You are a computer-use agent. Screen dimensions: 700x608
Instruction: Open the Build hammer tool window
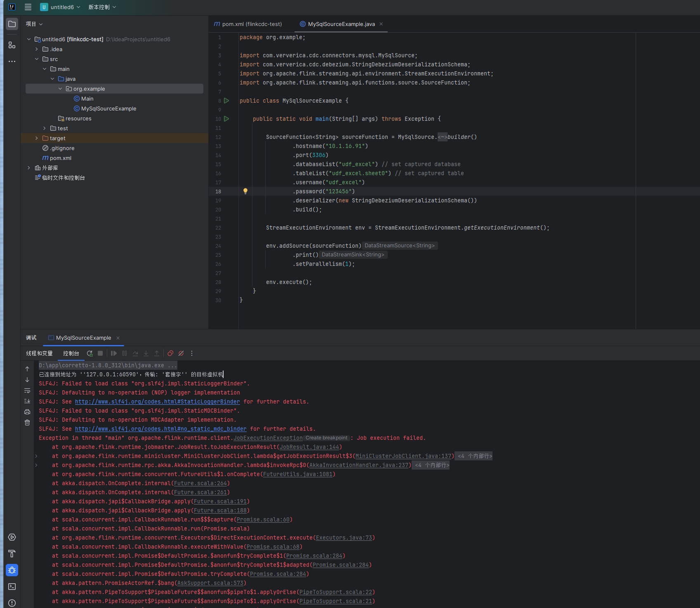[x=12, y=554]
